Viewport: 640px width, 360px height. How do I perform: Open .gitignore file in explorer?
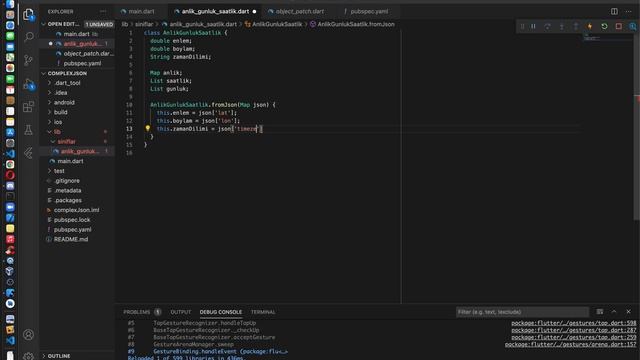67,181
